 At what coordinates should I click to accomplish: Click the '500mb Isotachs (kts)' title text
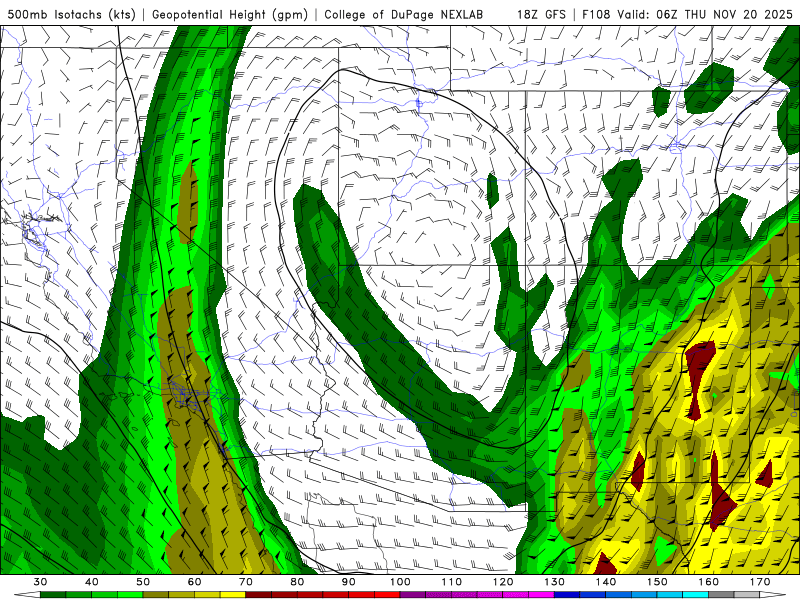pyautogui.click(x=71, y=14)
